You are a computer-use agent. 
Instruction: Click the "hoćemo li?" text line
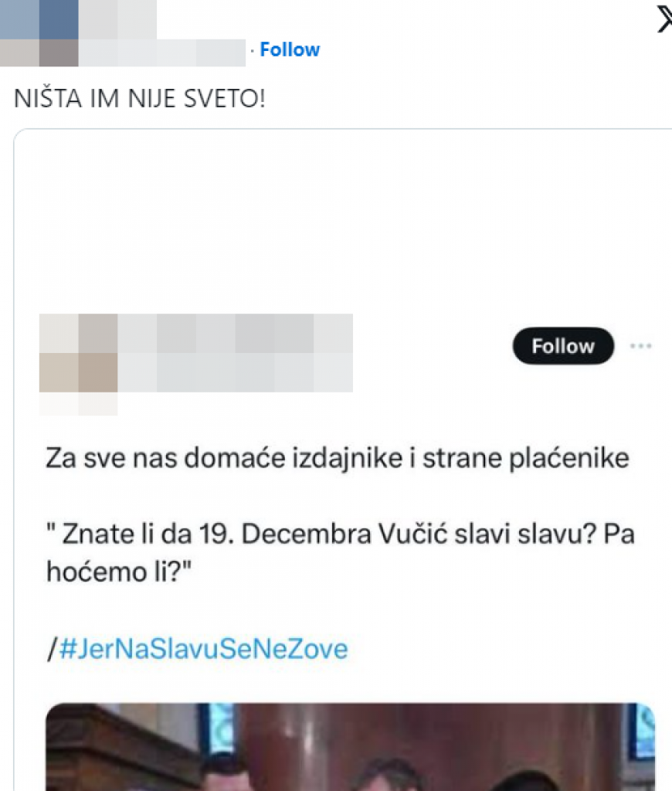coord(119,572)
